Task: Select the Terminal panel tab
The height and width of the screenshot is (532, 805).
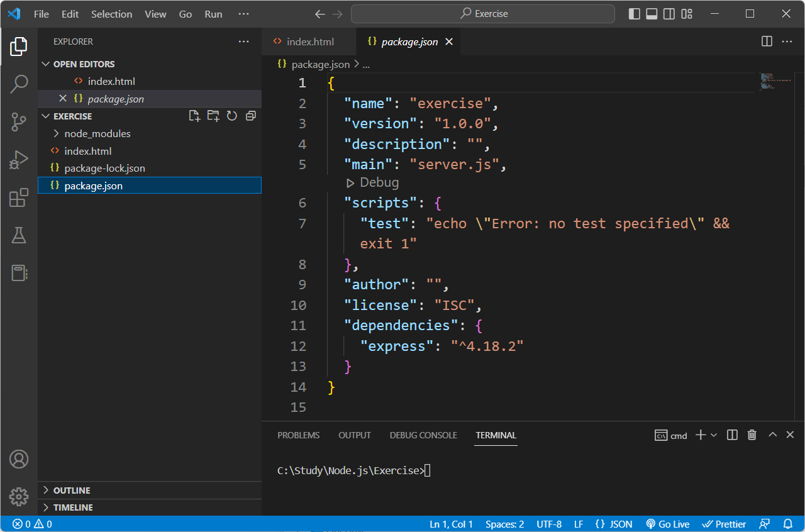Action: click(x=496, y=435)
